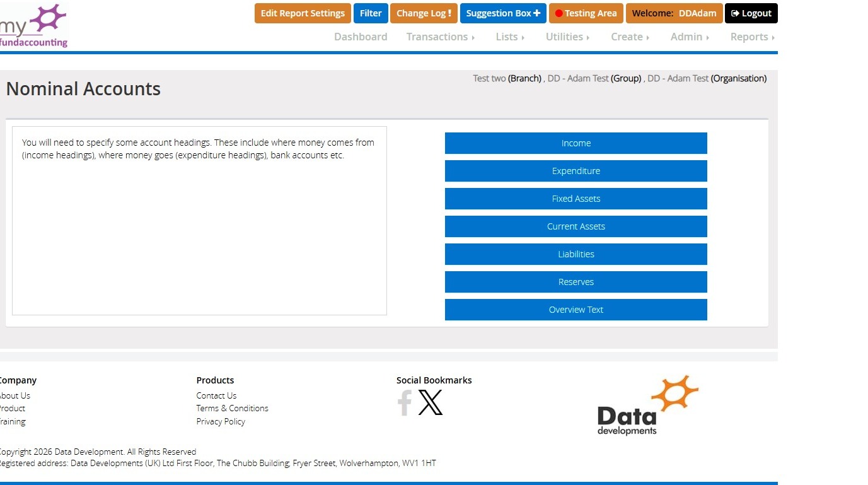Viewport: 868px width, 485px height.
Task: Click the Welcome: DDAdam button
Action: point(674,13)
